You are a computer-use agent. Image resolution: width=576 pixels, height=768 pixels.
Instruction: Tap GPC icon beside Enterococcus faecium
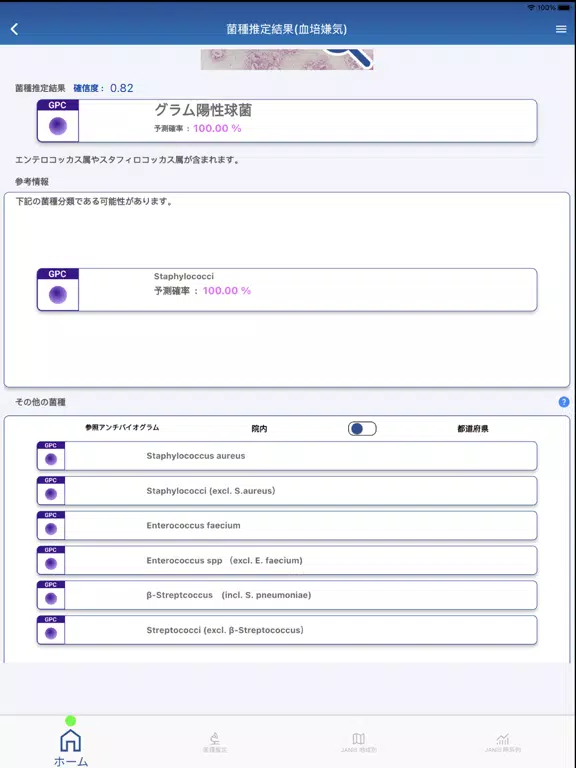pos(51,526)
